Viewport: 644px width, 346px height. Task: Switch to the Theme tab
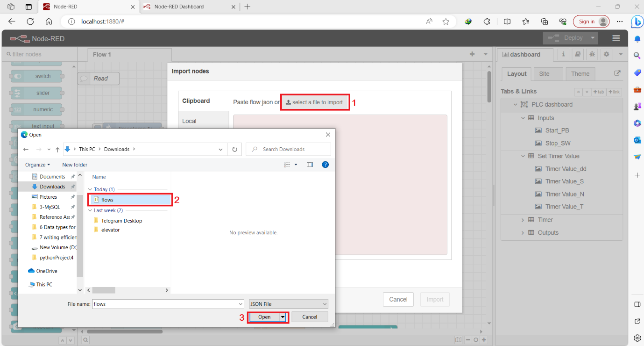coord(580,74)
